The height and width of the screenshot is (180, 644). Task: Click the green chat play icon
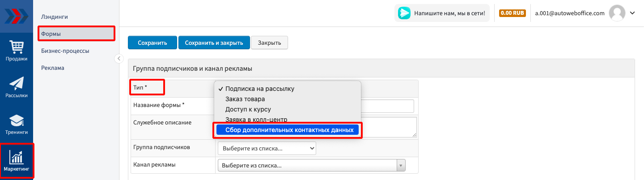click(x=404, y=13)
